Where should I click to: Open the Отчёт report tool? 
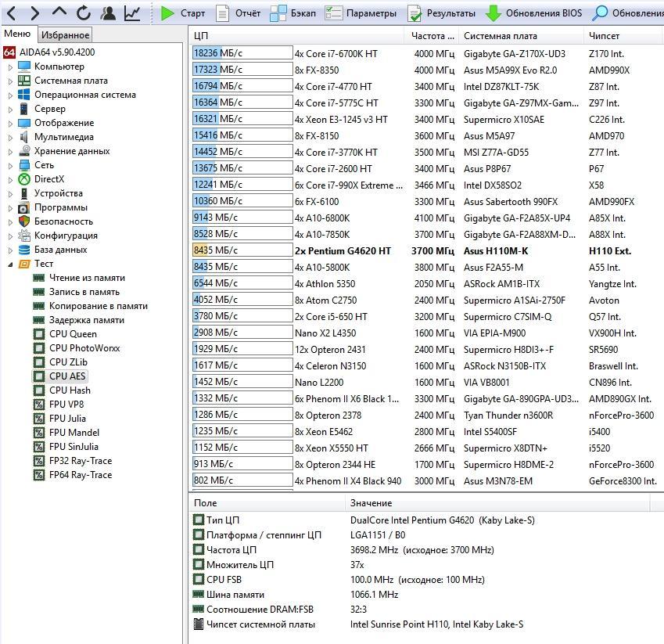[238, 13]
